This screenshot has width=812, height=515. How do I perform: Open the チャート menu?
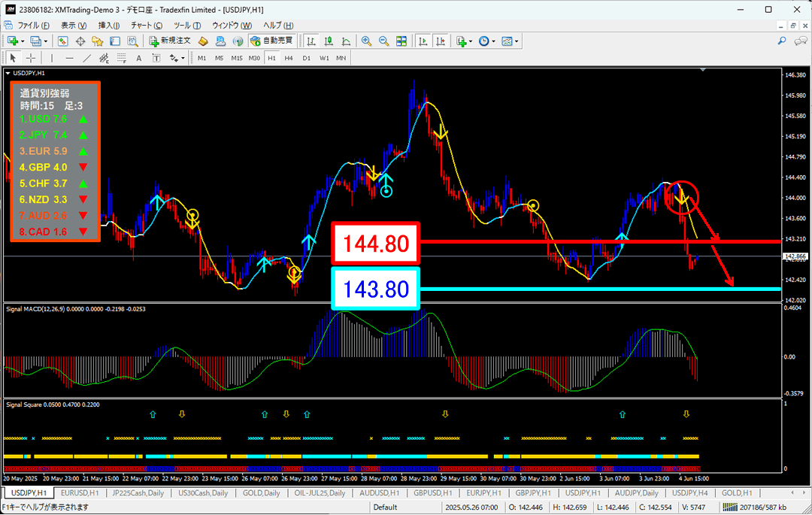point(147,26)
